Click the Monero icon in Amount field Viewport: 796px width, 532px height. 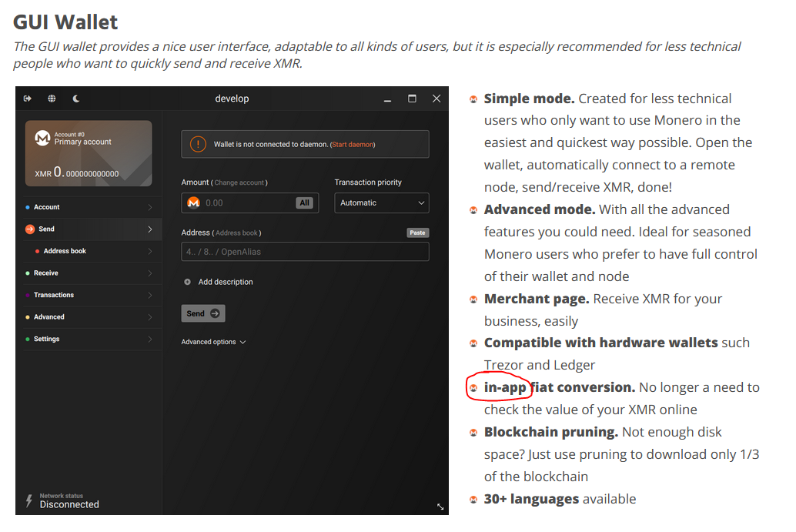click(x=193, y=202)
